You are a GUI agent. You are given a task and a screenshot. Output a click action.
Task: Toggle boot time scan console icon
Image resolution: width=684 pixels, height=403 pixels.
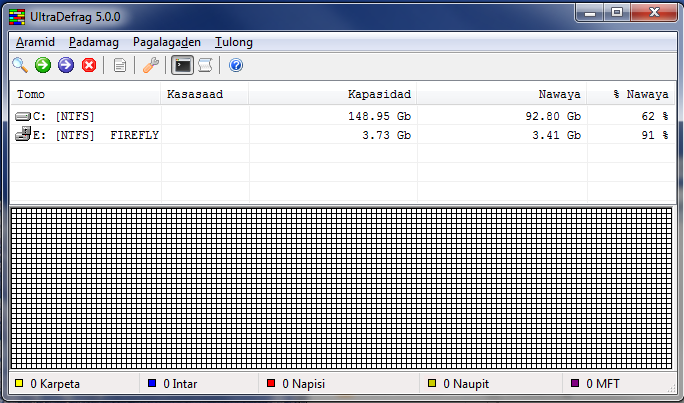(x=182, y=65)
